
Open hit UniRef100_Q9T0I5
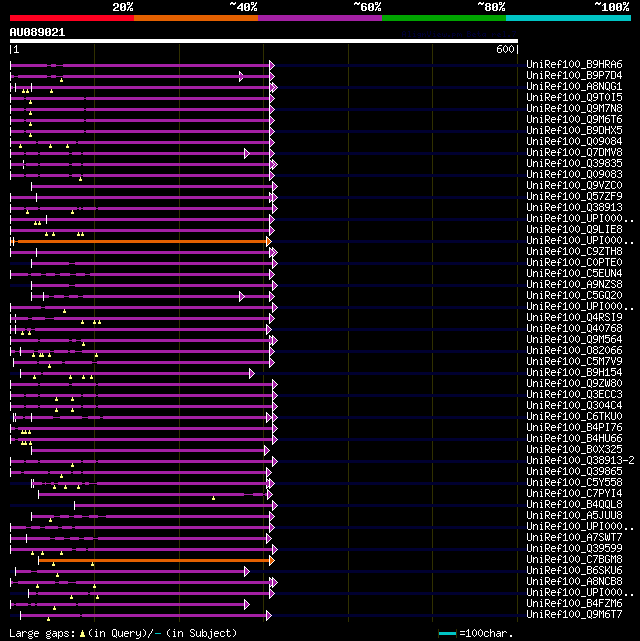(x=574, y=97)
